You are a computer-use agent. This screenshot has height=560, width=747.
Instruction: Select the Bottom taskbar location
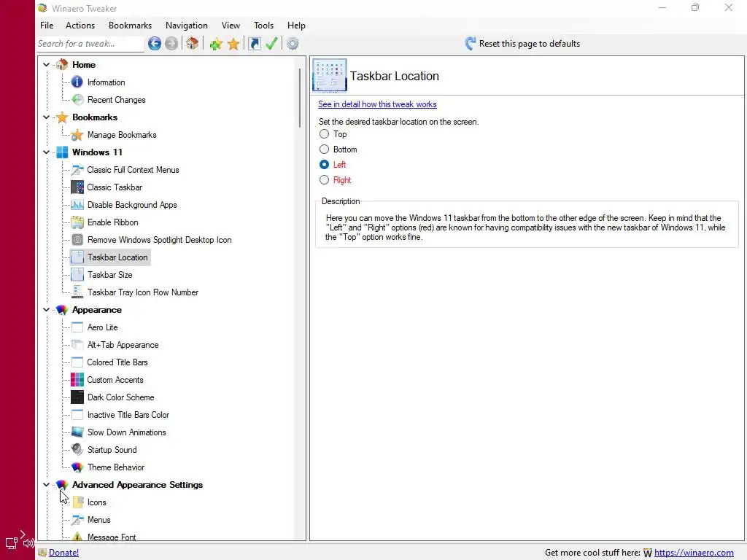click(x=324, y=149)
